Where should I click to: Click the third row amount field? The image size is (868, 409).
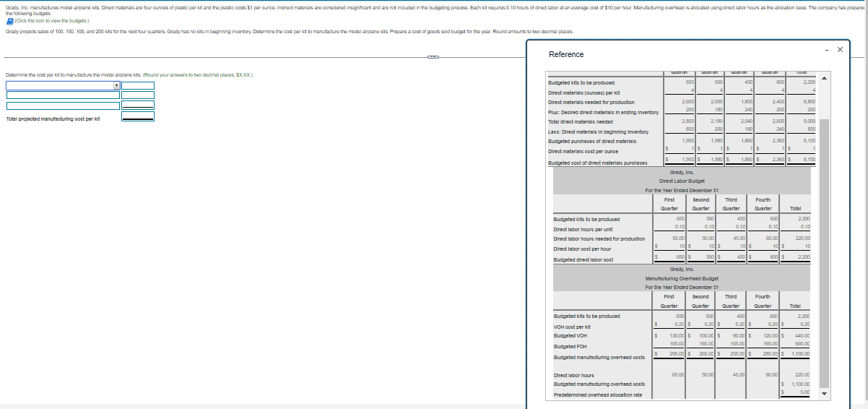tap(138, 104)
